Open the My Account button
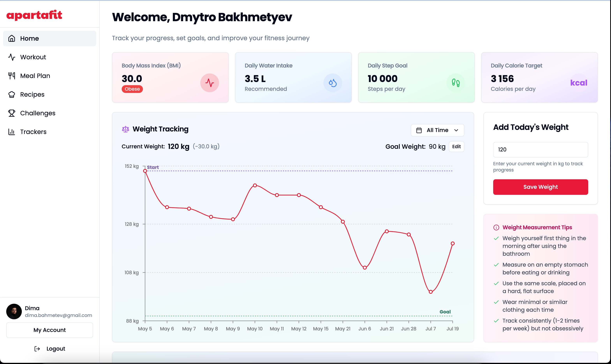 click(50, 330)
